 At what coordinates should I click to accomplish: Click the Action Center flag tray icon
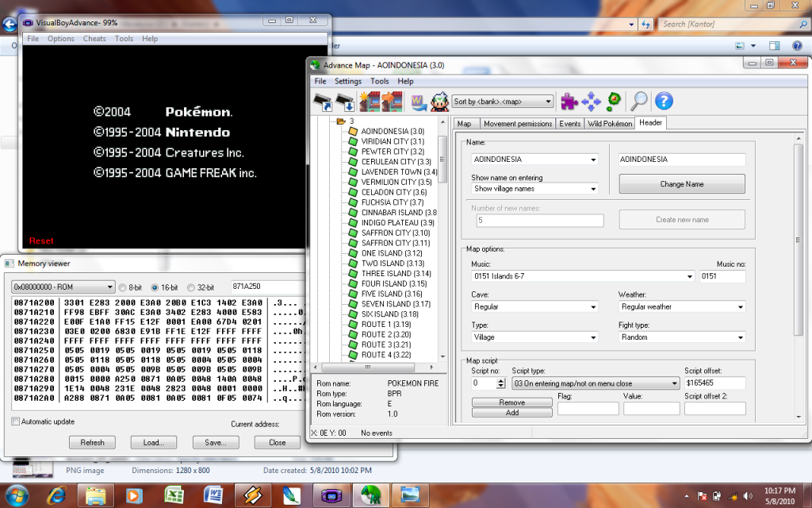pyautogui.click(x=703, y=496)
